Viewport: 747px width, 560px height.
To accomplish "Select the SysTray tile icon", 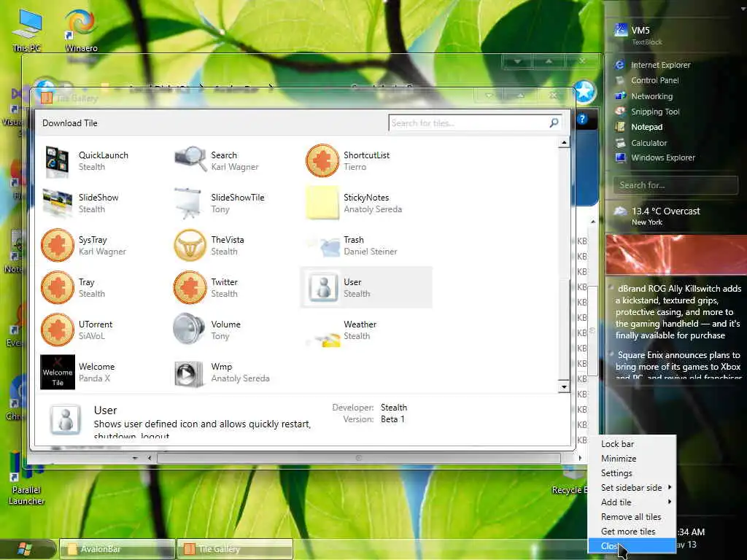I will point(57,246).
